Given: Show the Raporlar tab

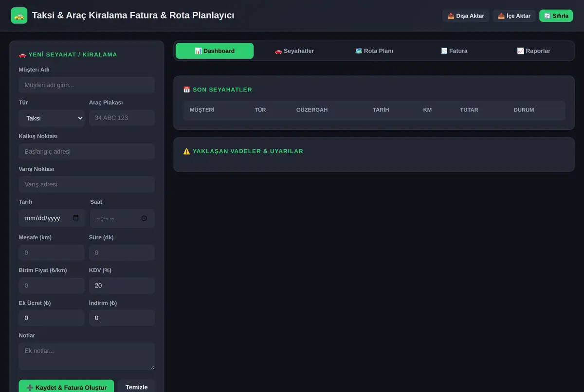Looking at the screenshot, I should coord(534,51).
